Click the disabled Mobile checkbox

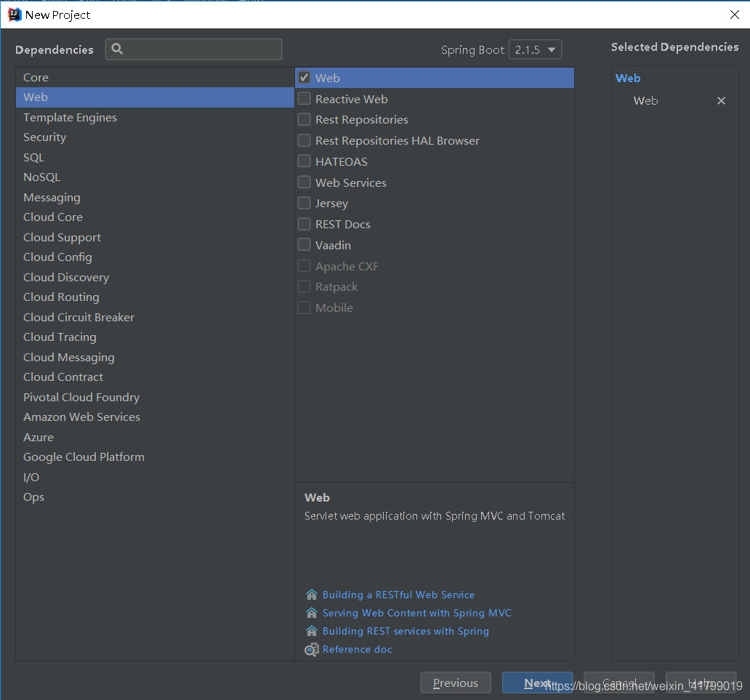[x=305, y=307]
